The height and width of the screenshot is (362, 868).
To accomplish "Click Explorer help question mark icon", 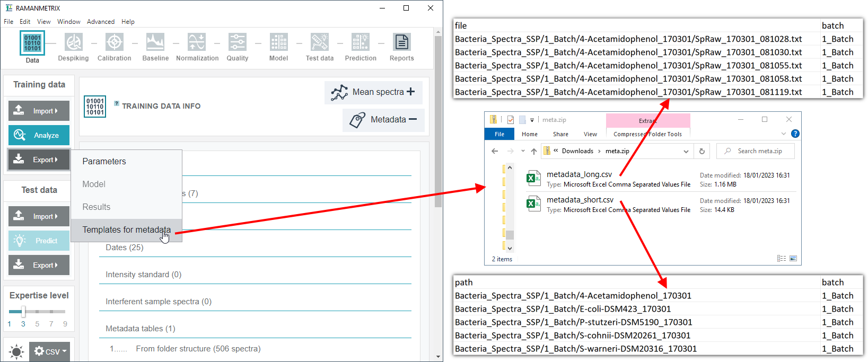I will [x=795, y=134].
